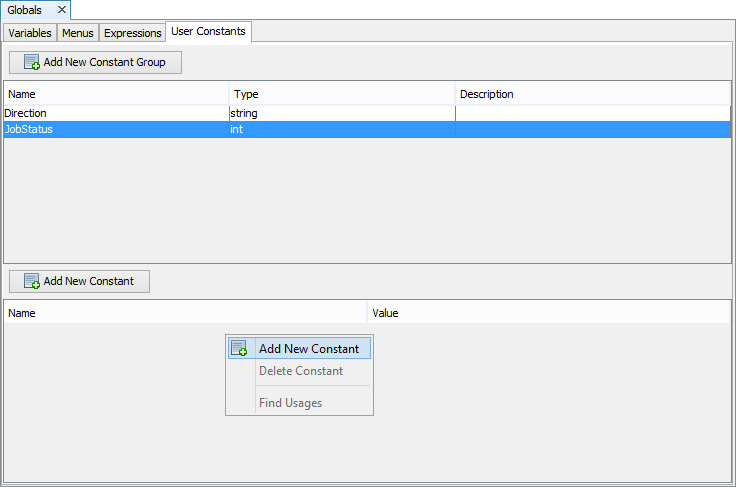
Task: Switch to the Variables tab
Action: click(x=30, y=33)
